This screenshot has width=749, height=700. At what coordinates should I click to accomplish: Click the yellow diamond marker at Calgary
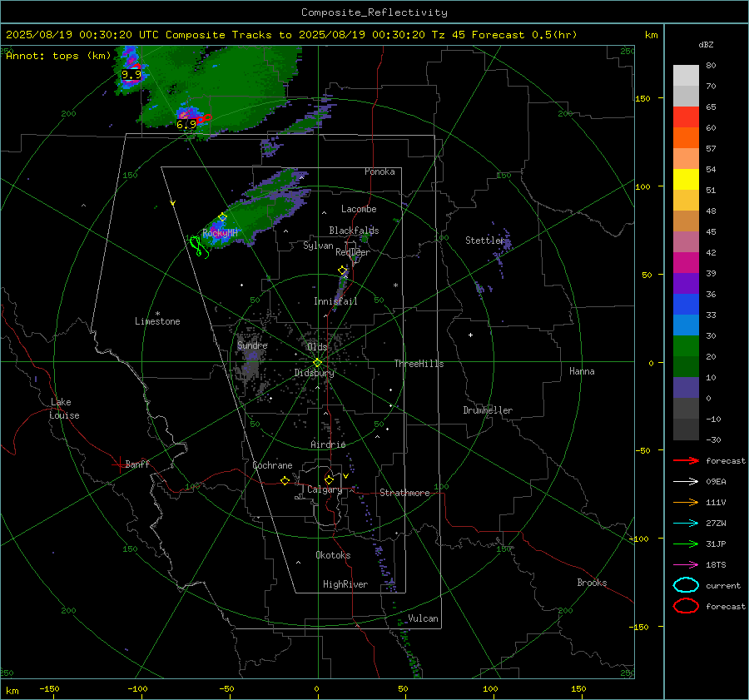click(329, 479)
